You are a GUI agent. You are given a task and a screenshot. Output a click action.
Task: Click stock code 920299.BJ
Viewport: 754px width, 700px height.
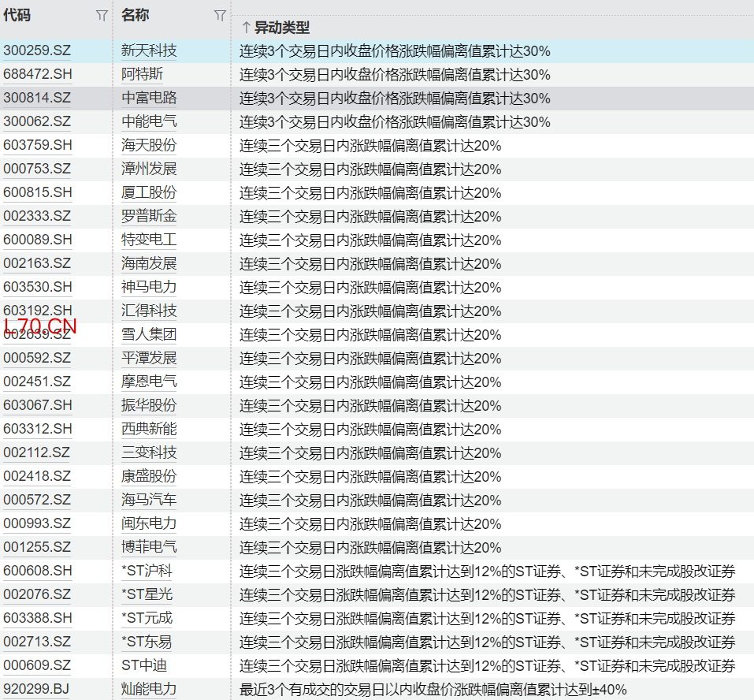pyautogui.click(x=36, y=690)
